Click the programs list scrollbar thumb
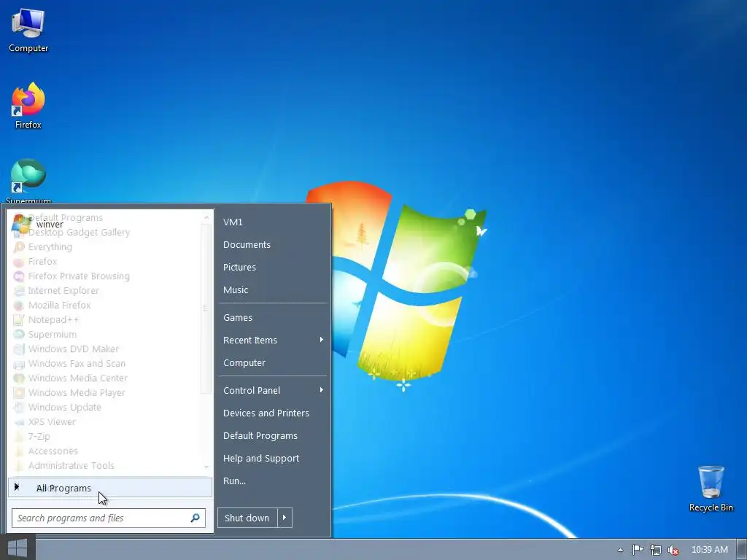The image size is (747, 560). point(206,308)
